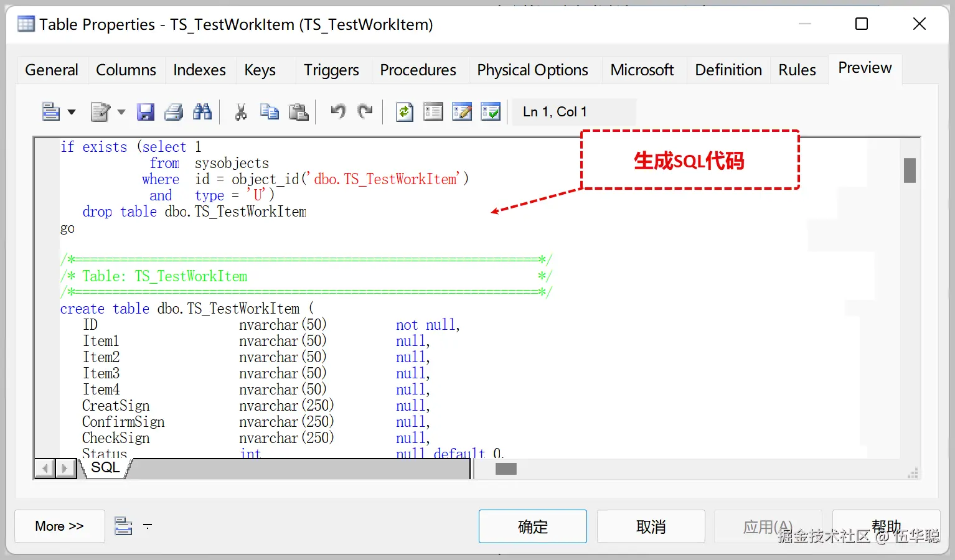The width and height of the screenshot is (955, 560).
Task: Click the edit with external editor icon
Action: (x=100, y=112)
